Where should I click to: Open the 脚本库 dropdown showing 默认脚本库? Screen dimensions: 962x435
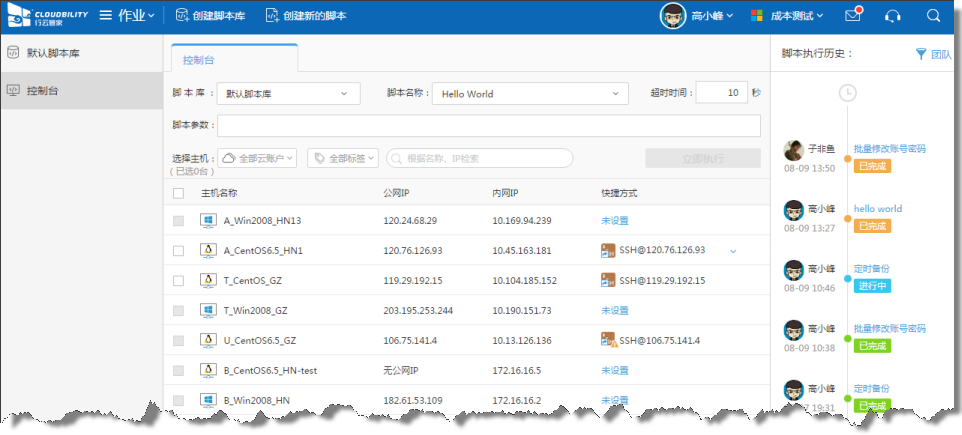pos(288,94)
